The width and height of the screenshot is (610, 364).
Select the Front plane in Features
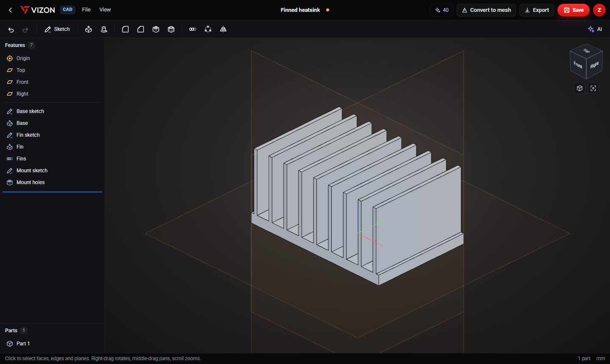point(53,82)
